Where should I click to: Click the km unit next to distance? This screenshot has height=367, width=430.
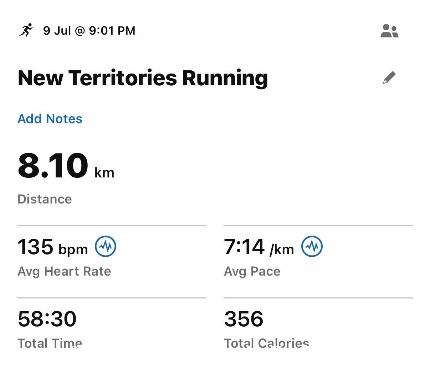coord(104,173)
